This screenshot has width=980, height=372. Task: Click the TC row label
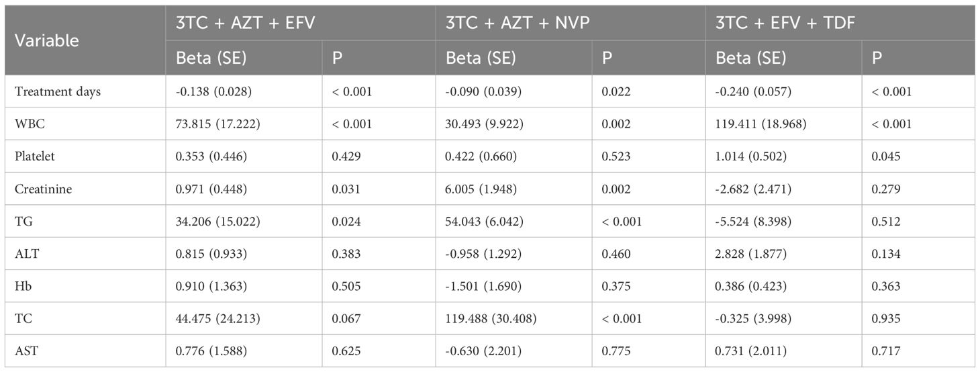[22, 320]
